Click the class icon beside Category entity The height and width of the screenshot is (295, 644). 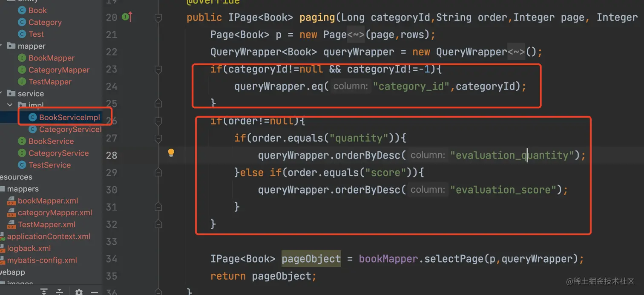point(22,22)
